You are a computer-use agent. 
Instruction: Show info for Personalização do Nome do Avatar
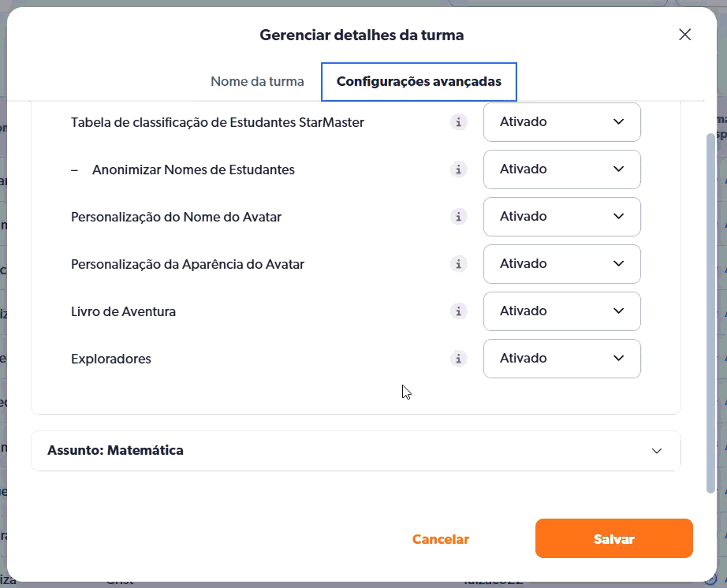tap(458, 217)
